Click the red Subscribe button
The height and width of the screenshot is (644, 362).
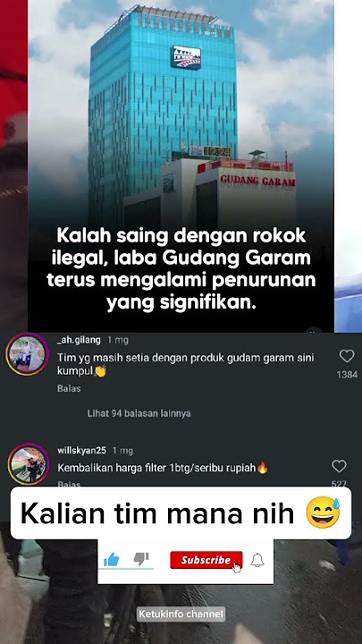click(206, 560)
